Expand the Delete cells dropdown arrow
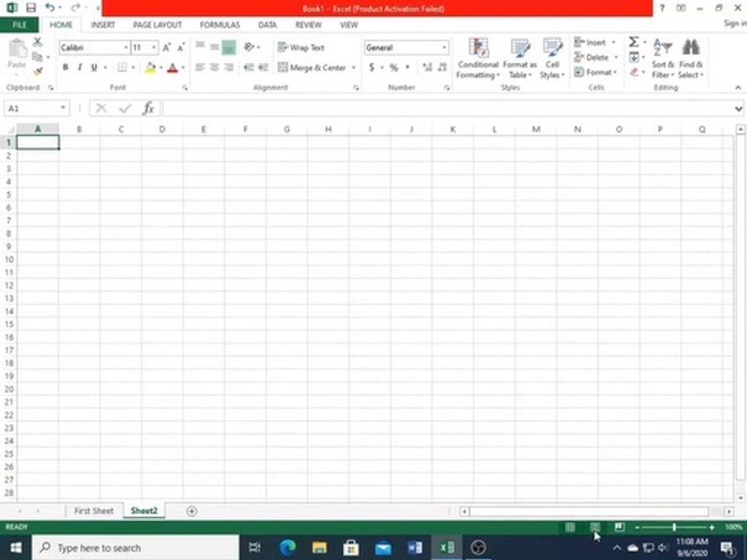This screenshot has width=747, height=560. coord(616,57)
